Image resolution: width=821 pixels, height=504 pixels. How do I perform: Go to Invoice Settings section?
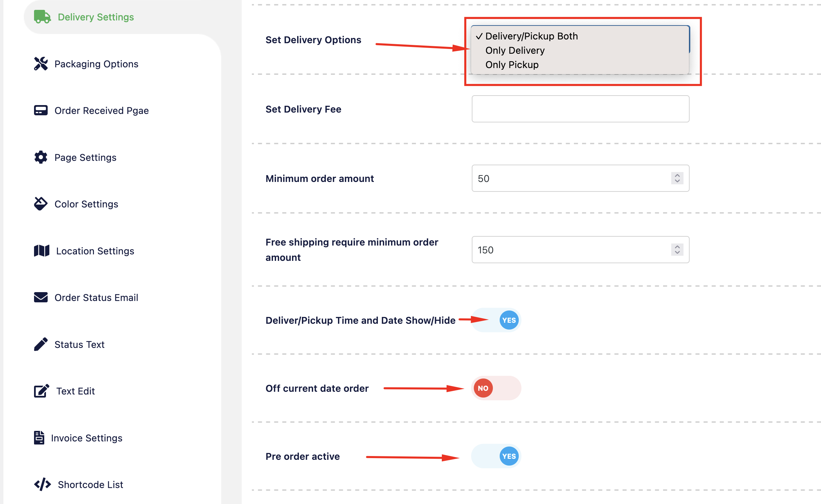pyautogui.click(x=86, y=438)
